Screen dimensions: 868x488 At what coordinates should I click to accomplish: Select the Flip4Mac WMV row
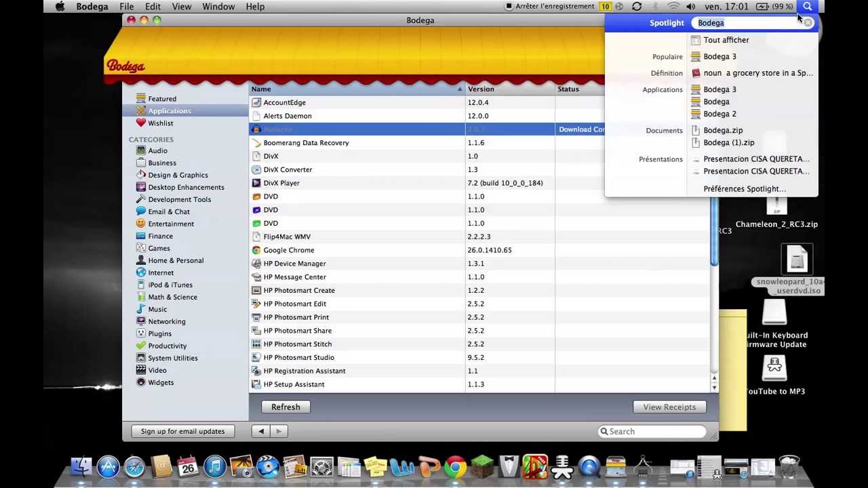479,237
